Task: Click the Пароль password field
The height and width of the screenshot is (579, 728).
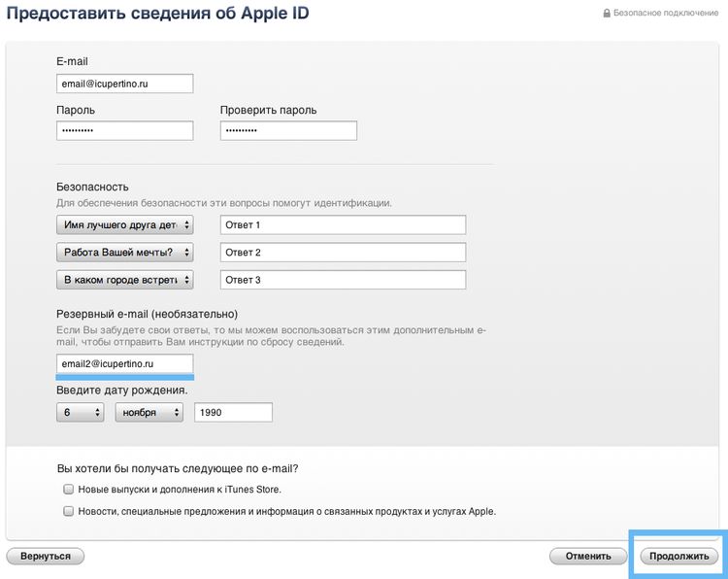Action: pos(125,130)
